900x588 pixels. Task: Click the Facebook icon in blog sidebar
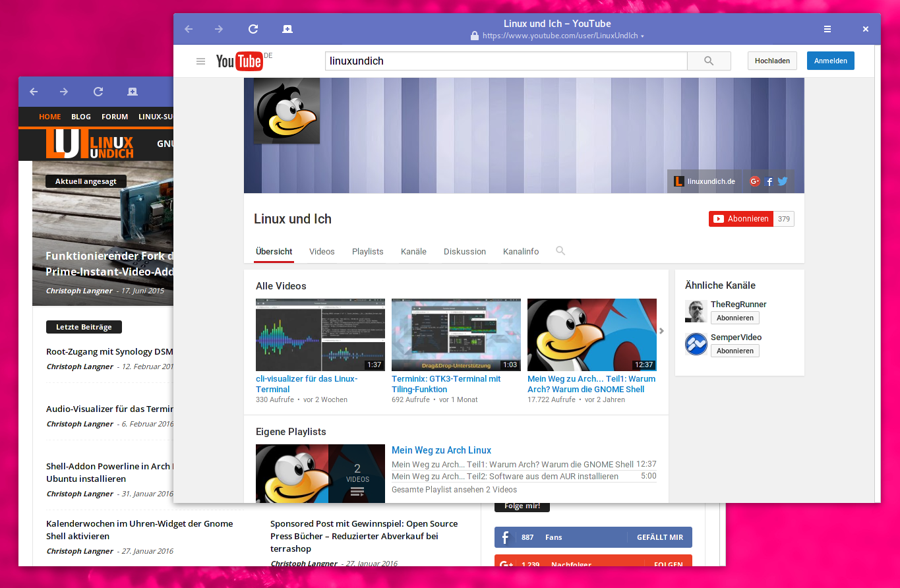tap(506, 537)
